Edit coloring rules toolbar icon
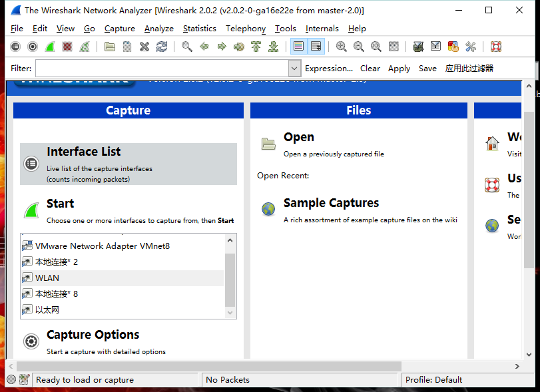The image size is (540, 392). click(453, 47)
